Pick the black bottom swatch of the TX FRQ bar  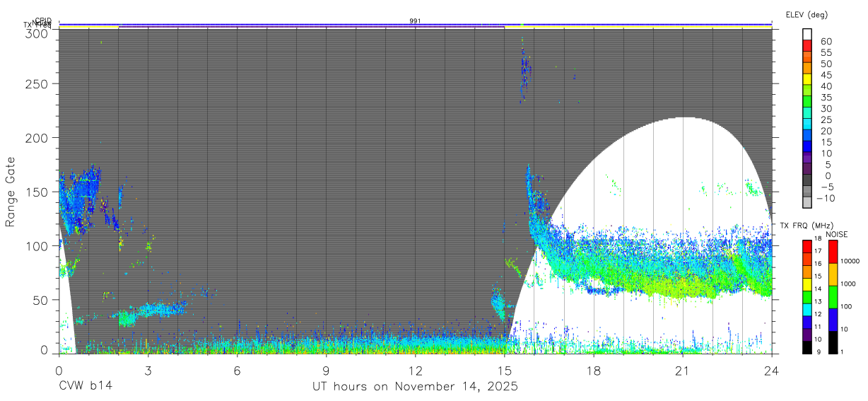click(x=807, y=347)
